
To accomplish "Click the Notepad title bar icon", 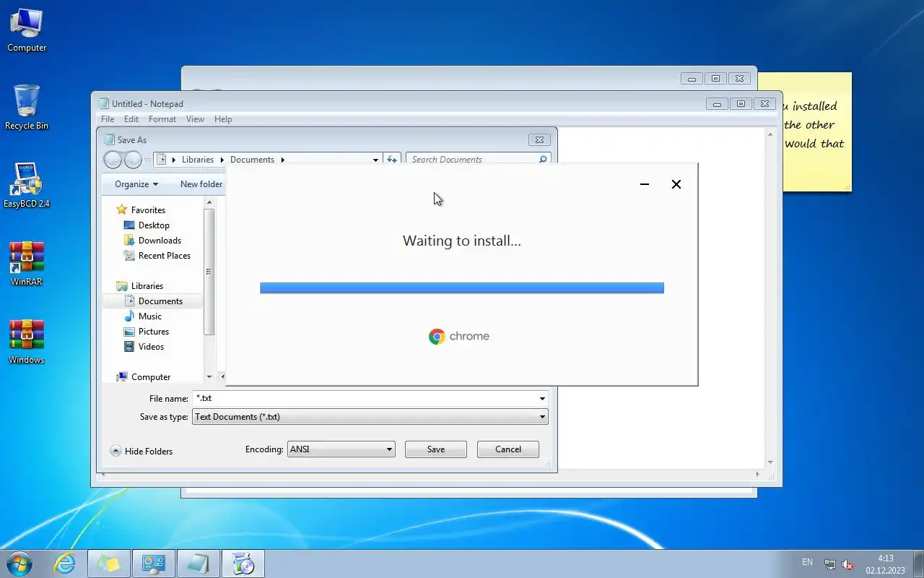I will 104,104.
